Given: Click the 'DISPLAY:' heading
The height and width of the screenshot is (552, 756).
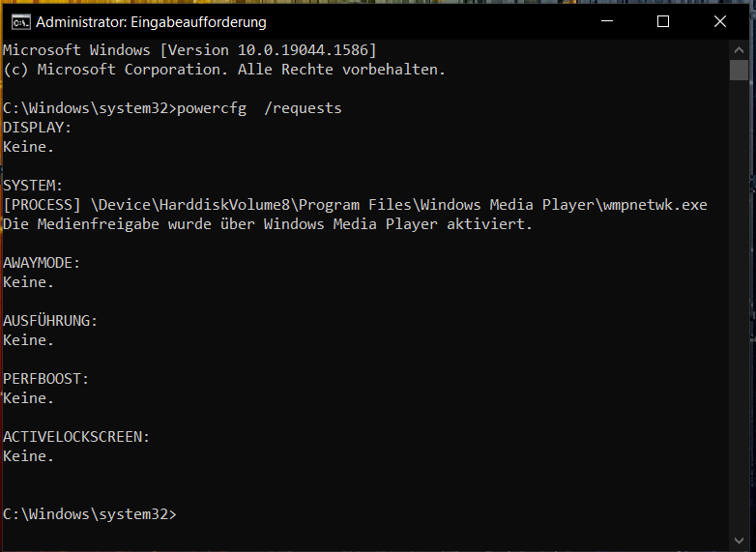Looking at the screenshot, I should pyautogui.click(x=37, y=128).
